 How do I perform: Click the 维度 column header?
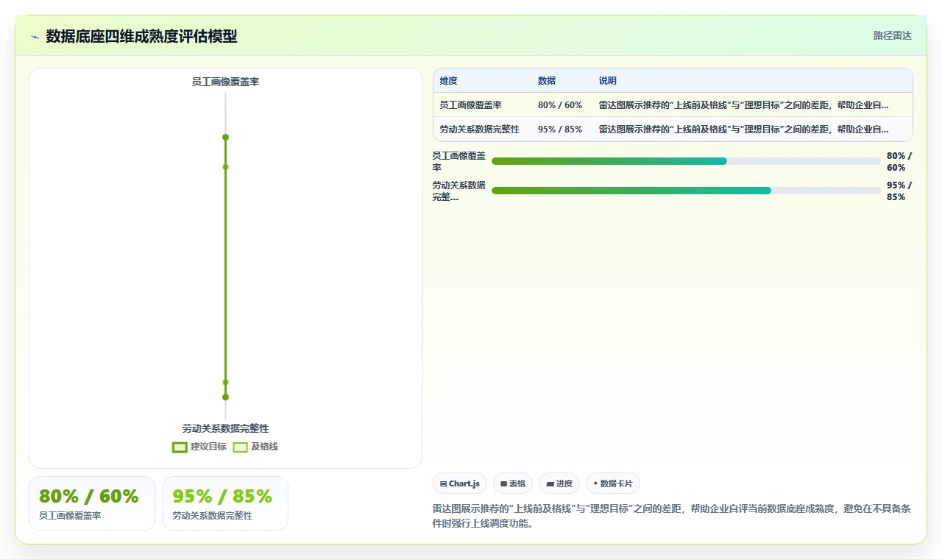(x=448, y=81)
